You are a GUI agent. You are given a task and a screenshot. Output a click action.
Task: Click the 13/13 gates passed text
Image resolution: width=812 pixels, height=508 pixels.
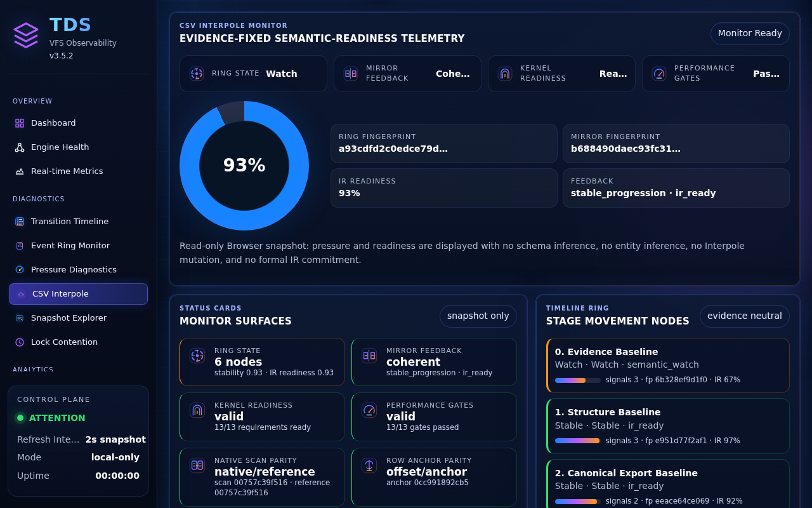click(x=422, y=427)
